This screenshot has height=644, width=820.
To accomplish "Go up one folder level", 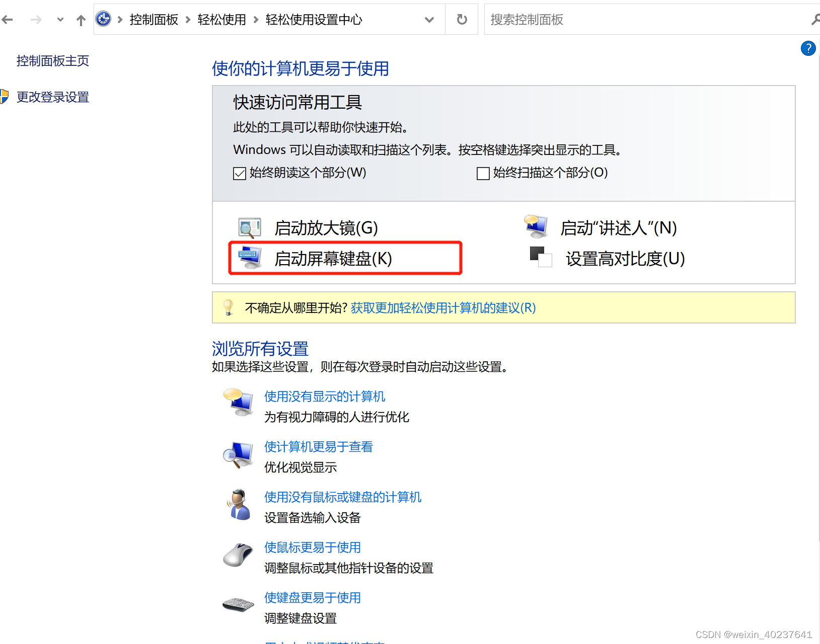I will click(x=81, y=20).
